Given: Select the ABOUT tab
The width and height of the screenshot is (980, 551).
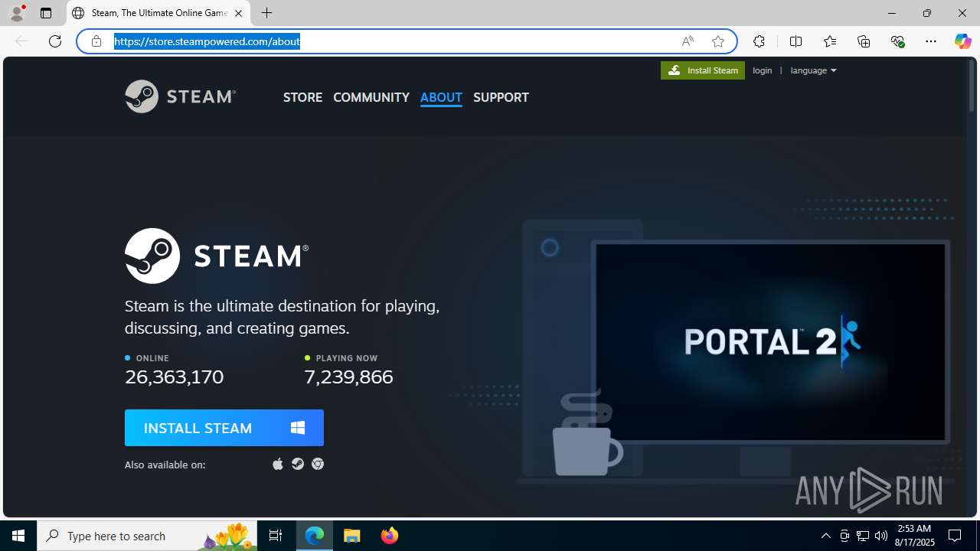Looking at the screenshot, I should [x=441, y=97].
